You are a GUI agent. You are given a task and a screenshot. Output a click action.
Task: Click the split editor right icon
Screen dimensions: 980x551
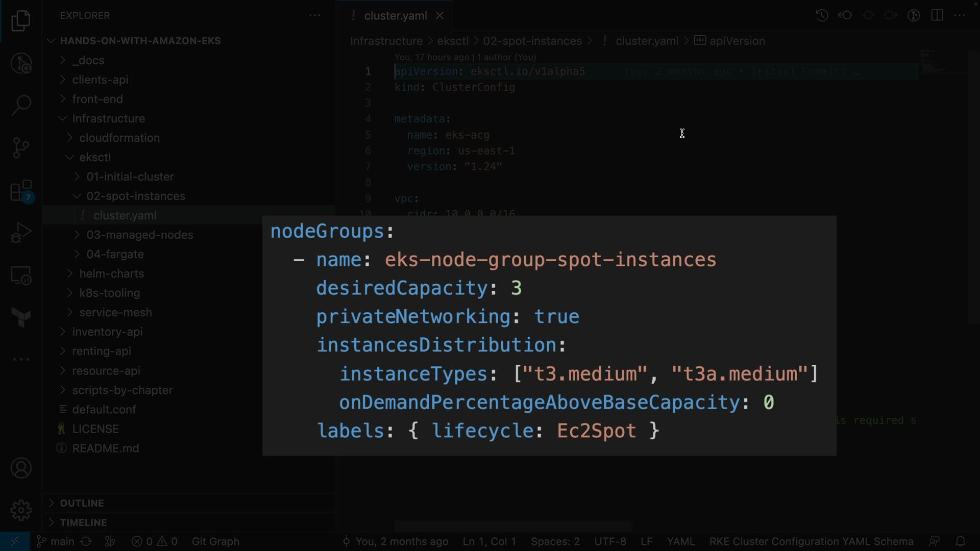937,15
